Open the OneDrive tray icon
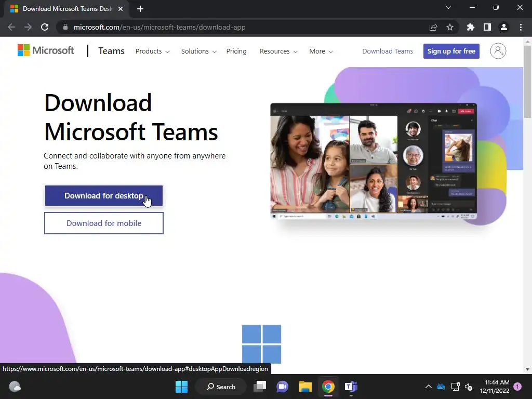 [441, 387]
